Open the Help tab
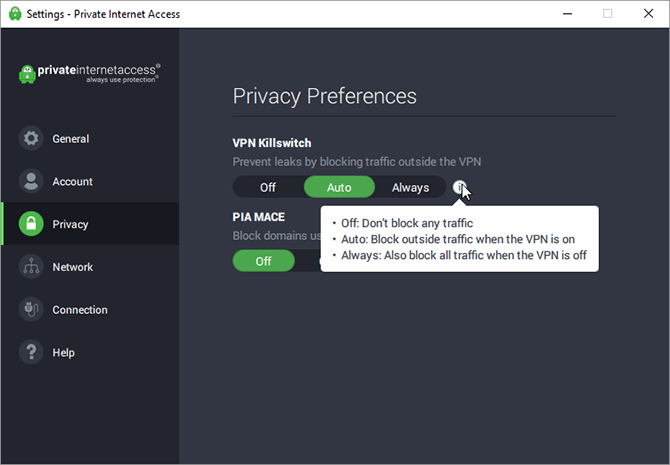The width and height of the screenshot is (670, 465). coord(90,352)
